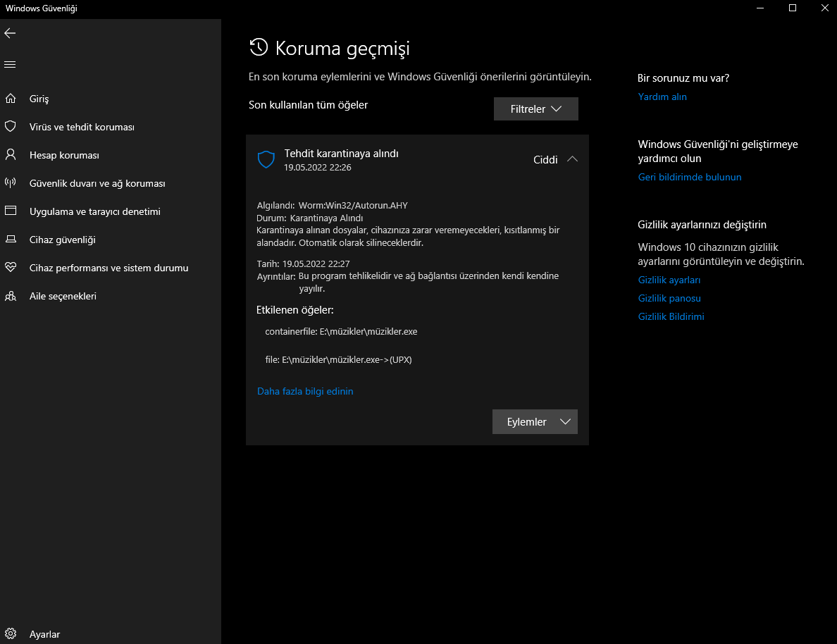Click the laptop icon for Cihaz güvenliği

click(11, 240)
